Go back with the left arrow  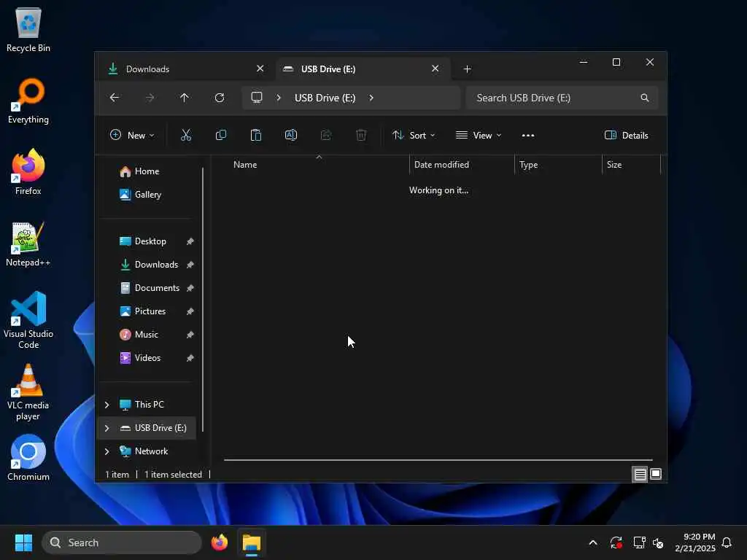click(115, 98)
